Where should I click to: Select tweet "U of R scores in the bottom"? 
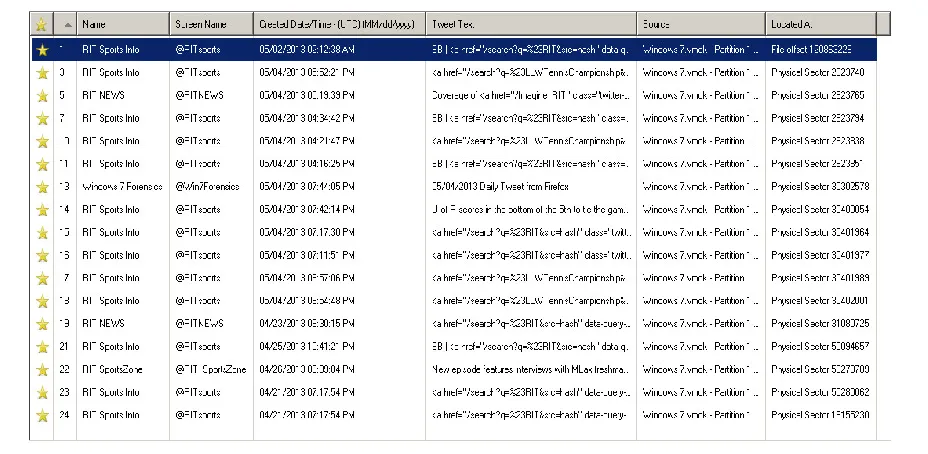click(531, 210)
